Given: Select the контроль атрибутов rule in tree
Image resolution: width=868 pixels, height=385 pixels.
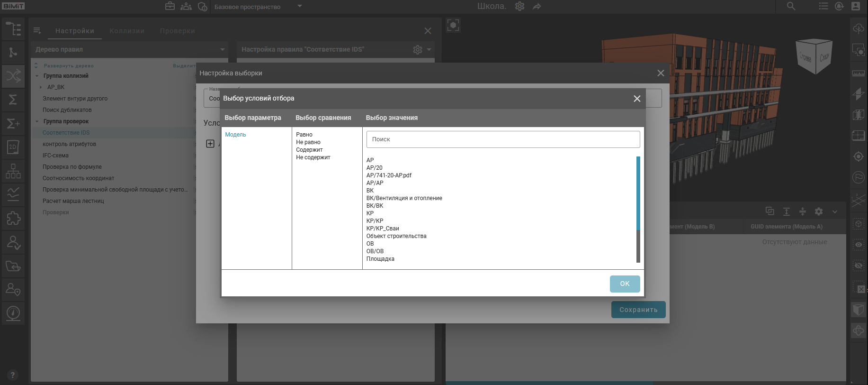Looking at the screenshot, I should pyautogui.click(x=69, y=144).
